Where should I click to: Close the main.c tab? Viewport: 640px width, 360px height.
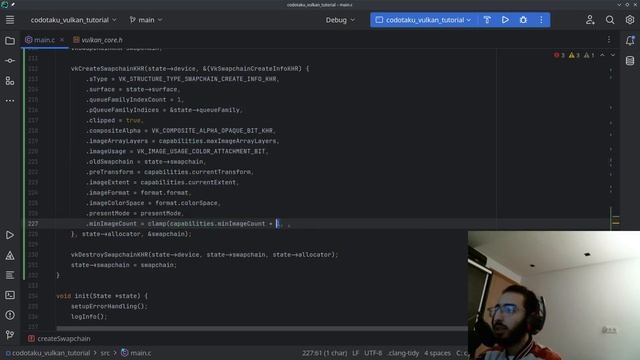62,40
